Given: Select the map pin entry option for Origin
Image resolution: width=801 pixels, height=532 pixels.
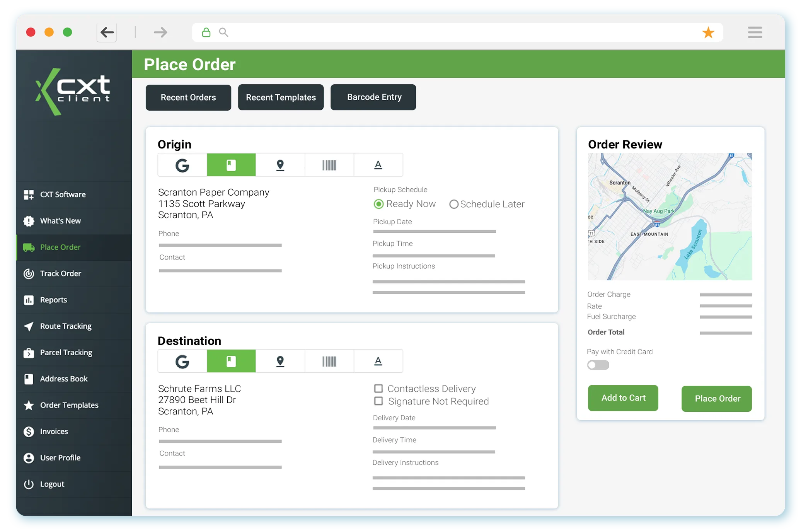Looking at the screenshot, I should click(280, 165).
